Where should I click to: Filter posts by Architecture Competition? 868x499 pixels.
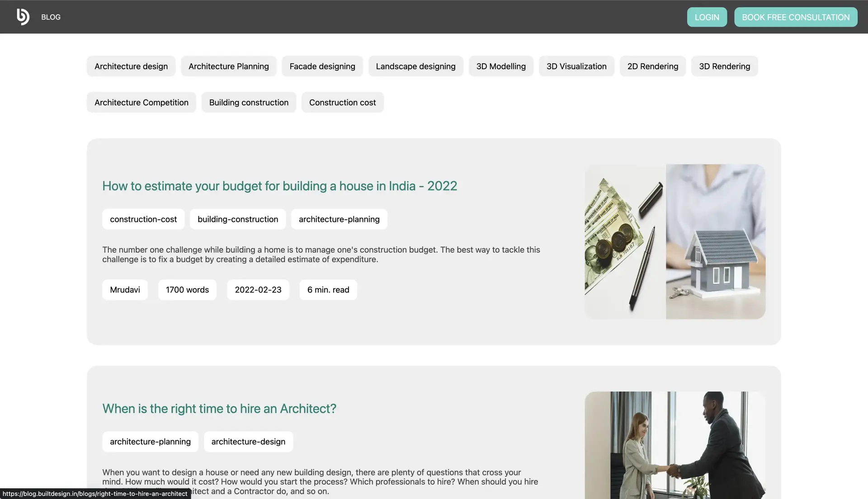pyautogui.click(x=141, y=102)
